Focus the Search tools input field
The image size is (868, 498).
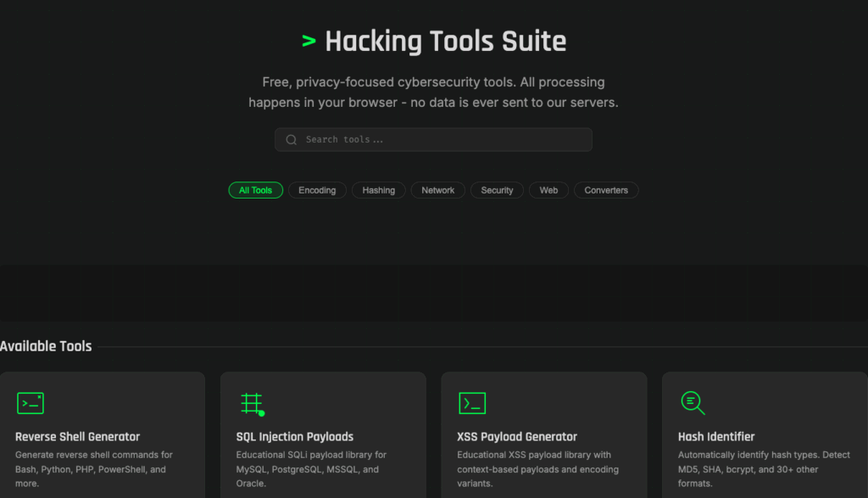tap(441, 140)
